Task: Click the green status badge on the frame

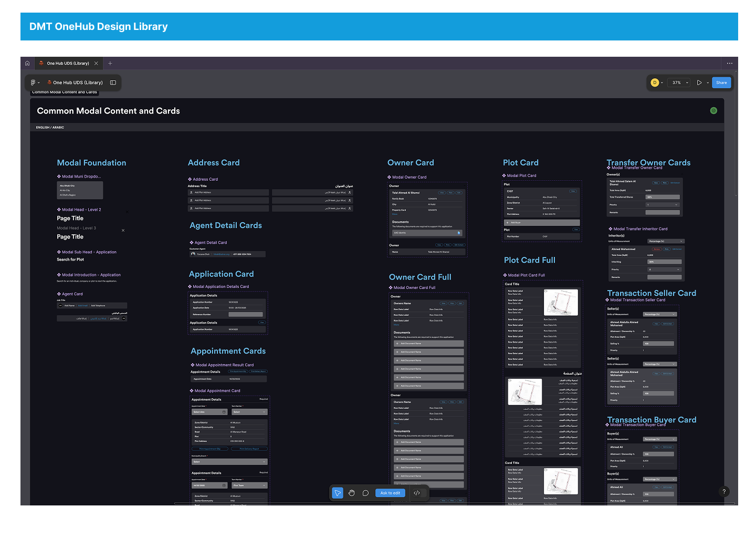Action: pyautogui.click(x=713, y=110)
